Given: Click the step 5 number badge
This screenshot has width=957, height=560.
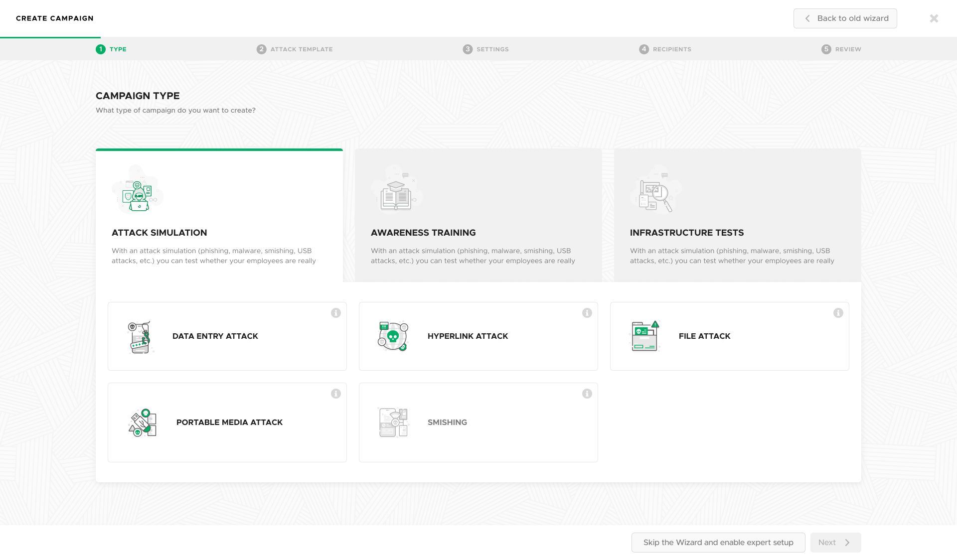Looking at the screenshot, I should point(826,49).
